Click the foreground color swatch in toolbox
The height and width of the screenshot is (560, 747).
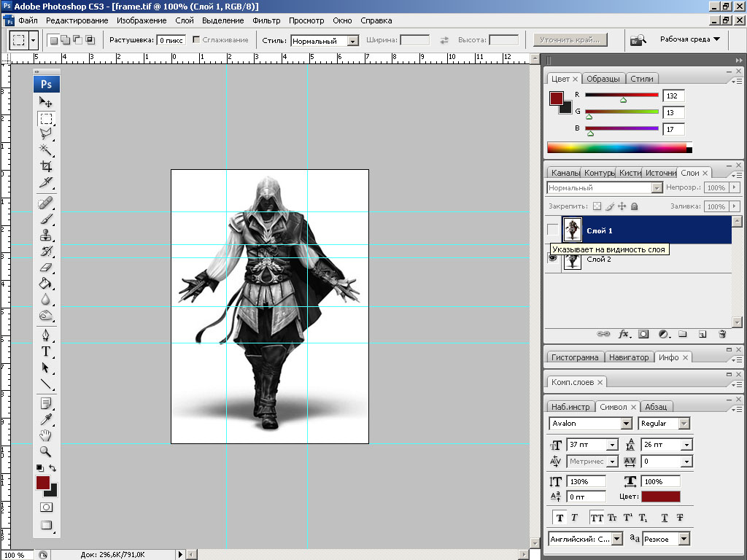coord(43,483)
